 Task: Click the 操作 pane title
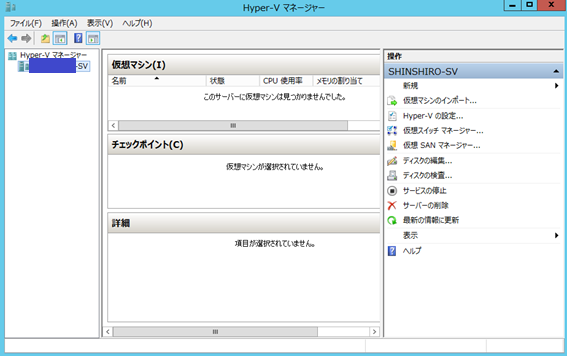pos(395,56)
